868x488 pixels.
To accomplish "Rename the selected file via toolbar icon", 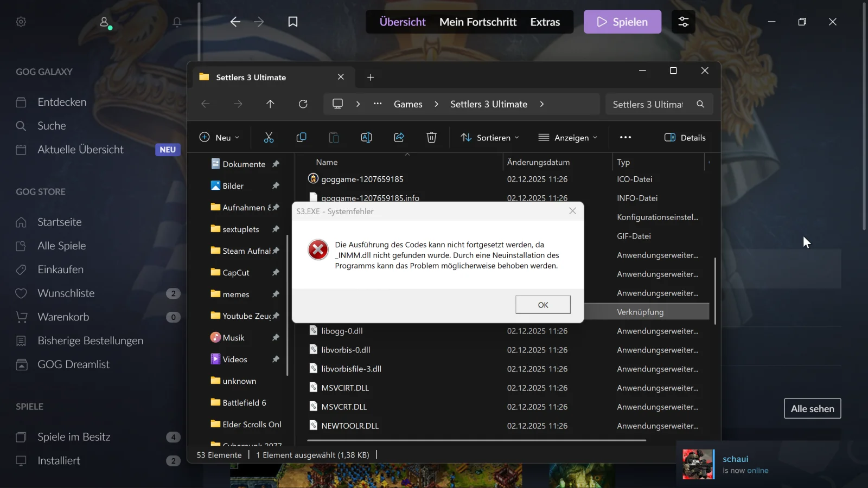I will [x=366, y=138].
